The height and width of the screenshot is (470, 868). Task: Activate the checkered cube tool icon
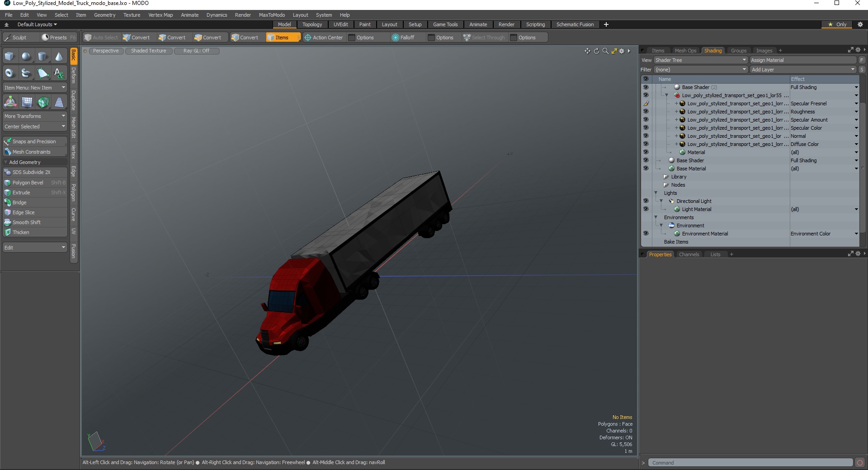click(x=43, y=102)
